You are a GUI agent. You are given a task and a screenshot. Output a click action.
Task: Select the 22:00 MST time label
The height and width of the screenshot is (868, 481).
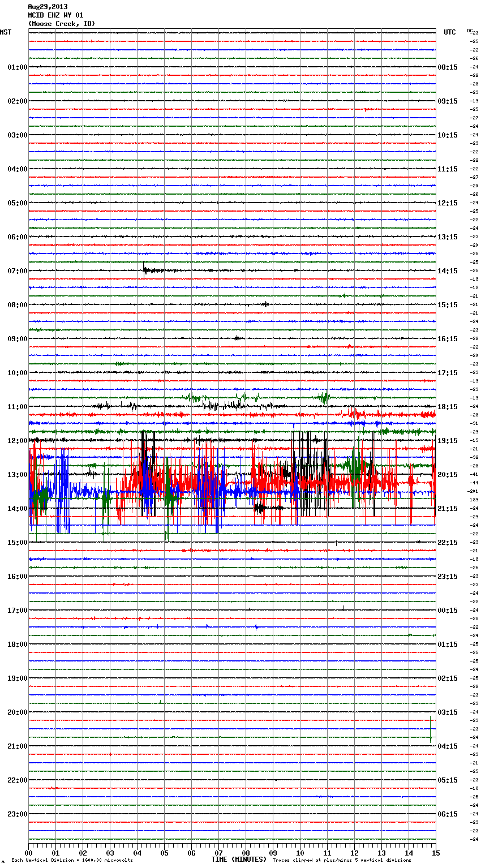(x=18, y=780)
